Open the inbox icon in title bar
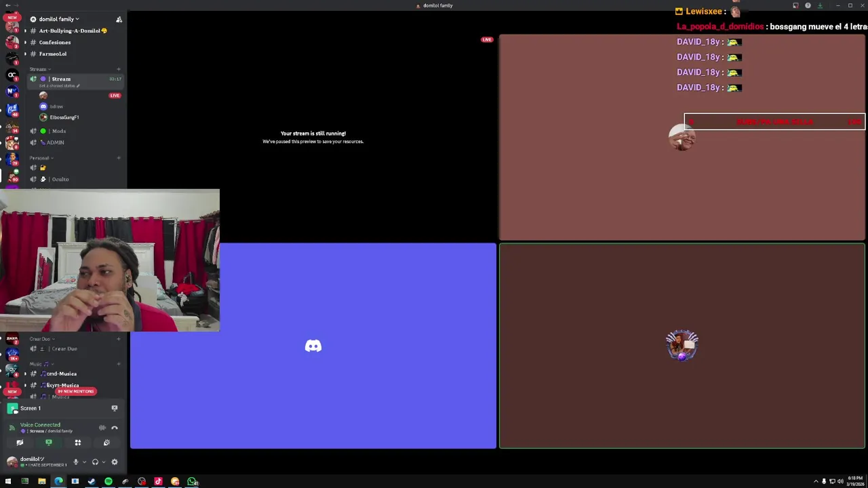The height and width of the screenshot is (488, 868). 795,5
